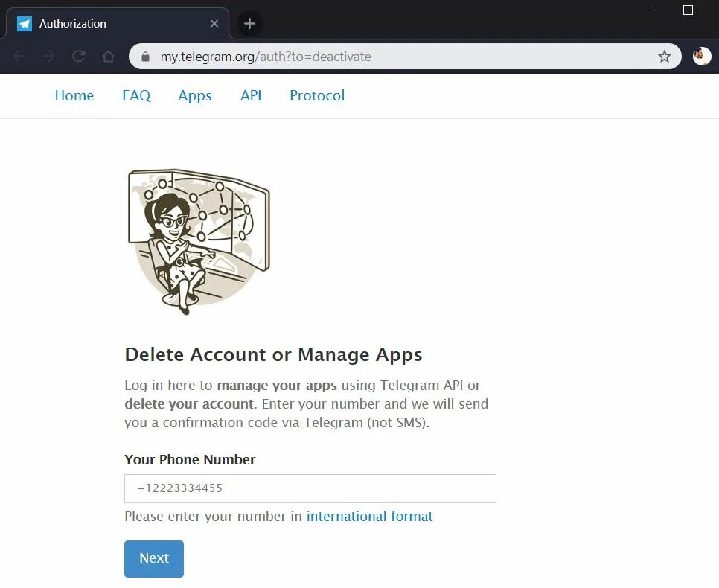This screenshot has height=588, width=719.
Task: Open a new tab with plus button
Action: point(249,23)
